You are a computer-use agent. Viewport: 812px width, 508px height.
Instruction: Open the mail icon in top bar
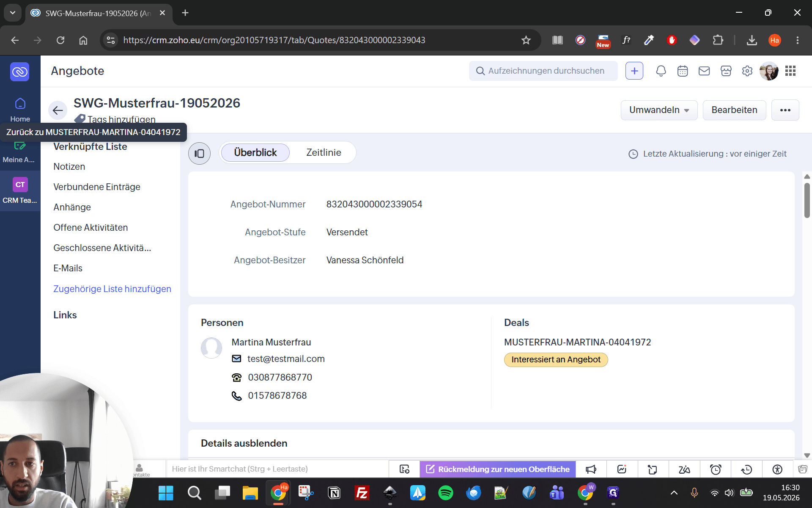click(704, 71)
